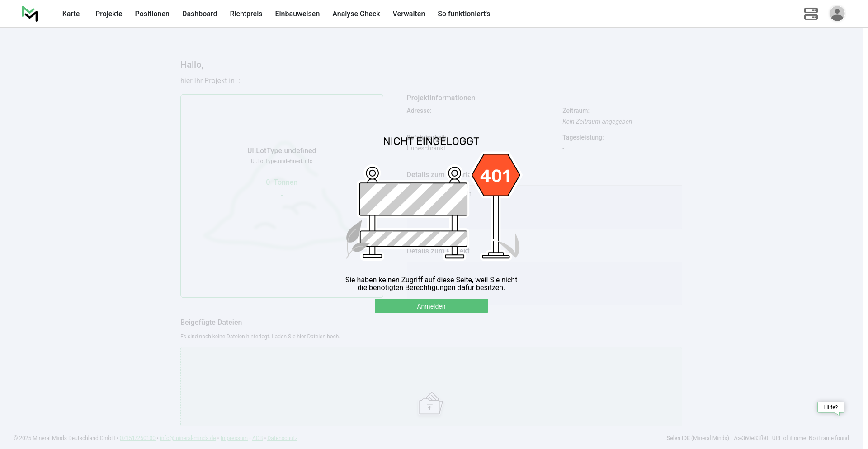Click the 401 stop sign graphic
Image resolution: width=868 pixels, height=449 pixels.
tap(495, 175)
